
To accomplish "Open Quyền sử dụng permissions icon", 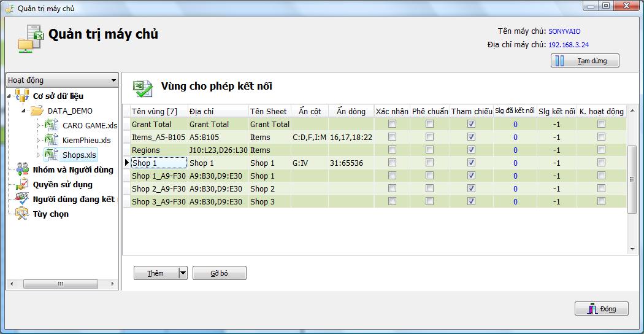I will 23,184.
